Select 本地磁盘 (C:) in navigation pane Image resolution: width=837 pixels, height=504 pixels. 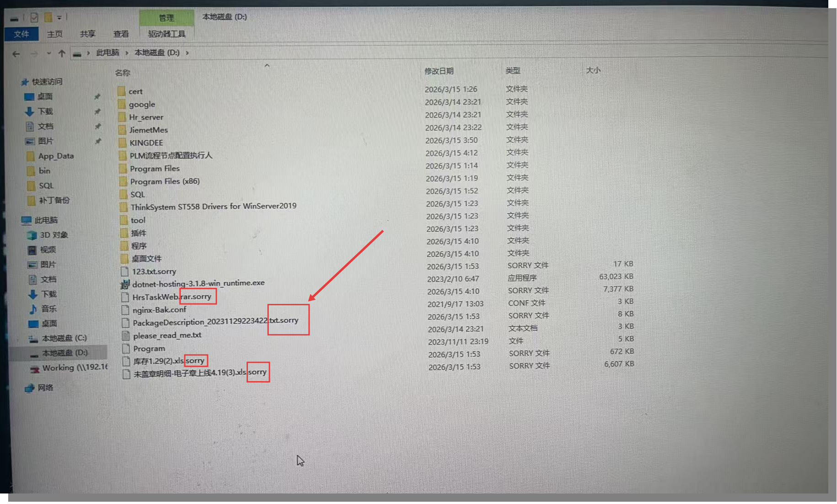click(64, 338)
